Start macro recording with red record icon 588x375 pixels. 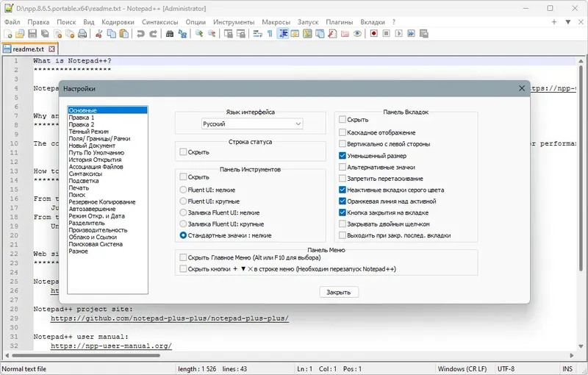[374, 34]
